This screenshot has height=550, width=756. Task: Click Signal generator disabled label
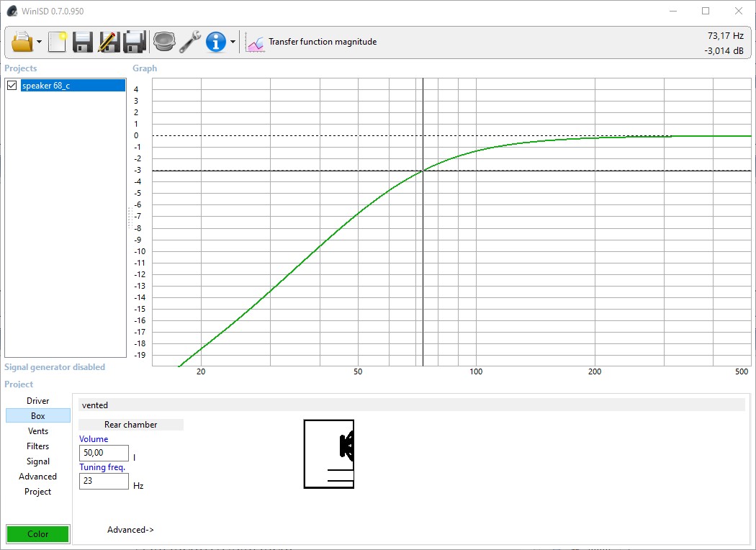click(x=55, y=367)
